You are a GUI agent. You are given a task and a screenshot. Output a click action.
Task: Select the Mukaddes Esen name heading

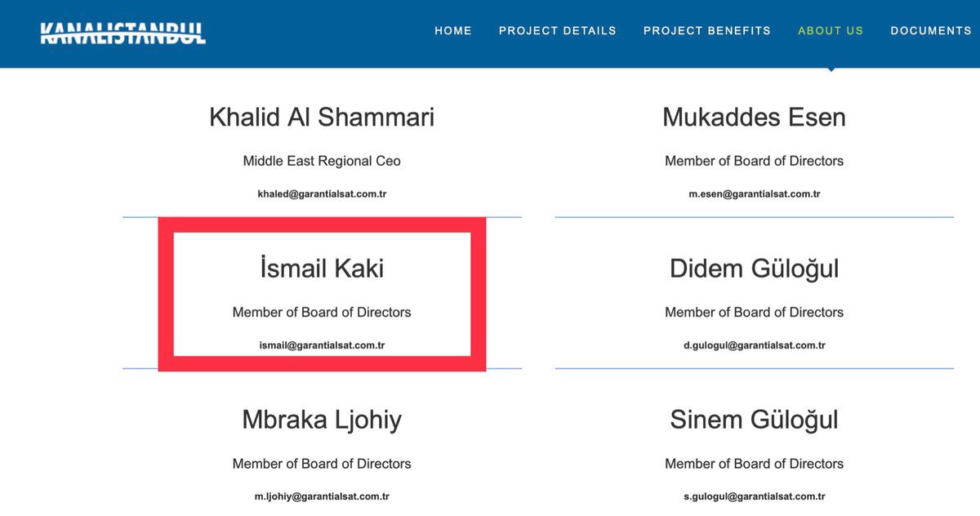pos(755,118)
